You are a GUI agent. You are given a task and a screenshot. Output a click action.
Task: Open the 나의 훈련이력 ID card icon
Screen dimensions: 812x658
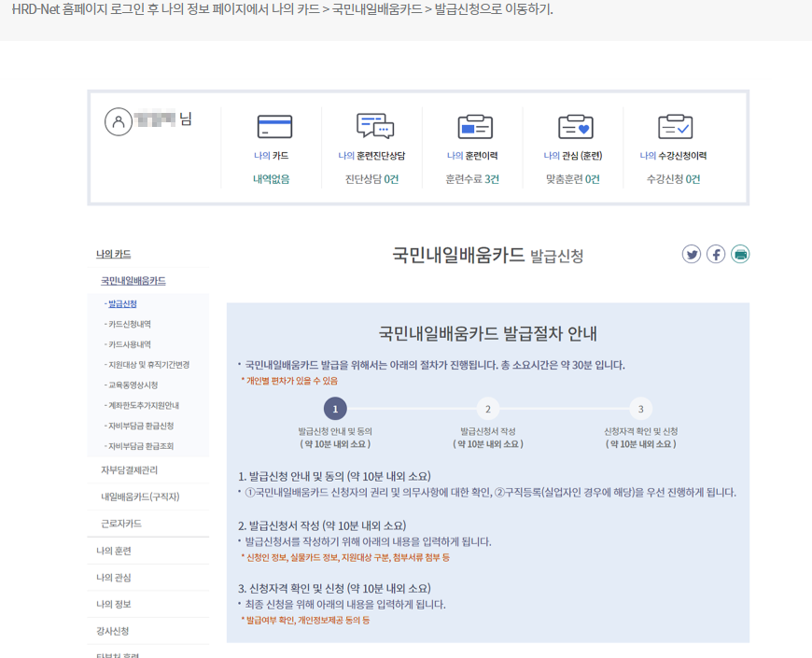[475, 126]
